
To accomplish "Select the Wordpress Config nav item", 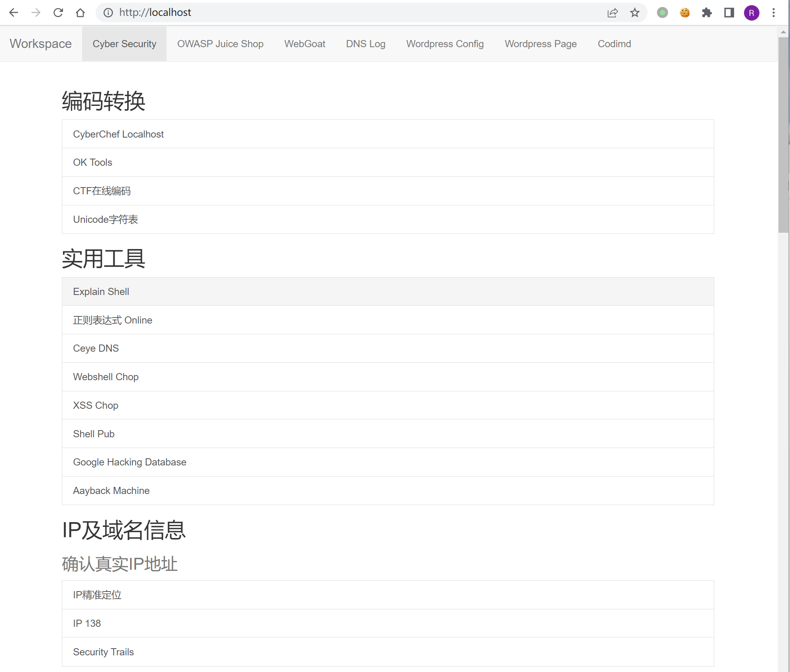I will point(445,44).
